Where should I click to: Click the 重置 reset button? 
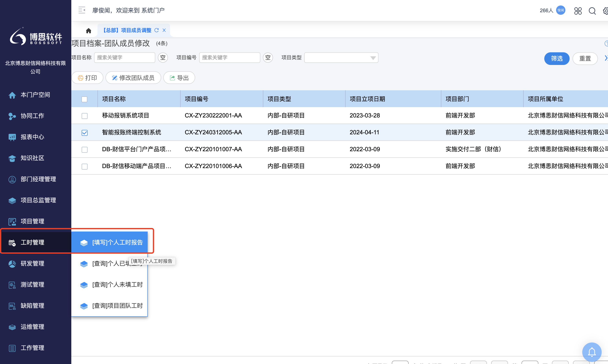pos(585,58)
